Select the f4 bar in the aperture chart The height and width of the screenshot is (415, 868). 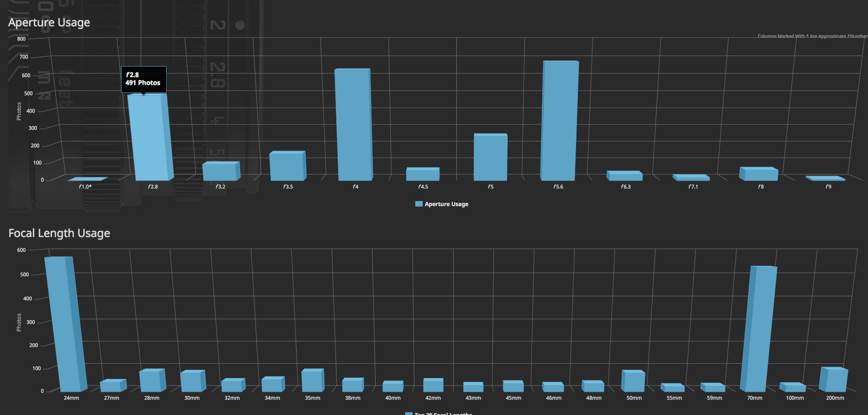(354, 125)
